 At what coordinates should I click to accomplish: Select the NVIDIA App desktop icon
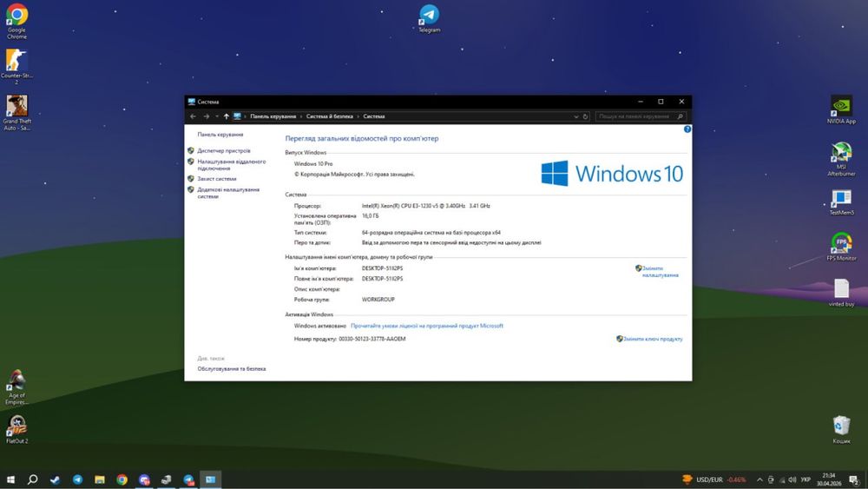841,109
